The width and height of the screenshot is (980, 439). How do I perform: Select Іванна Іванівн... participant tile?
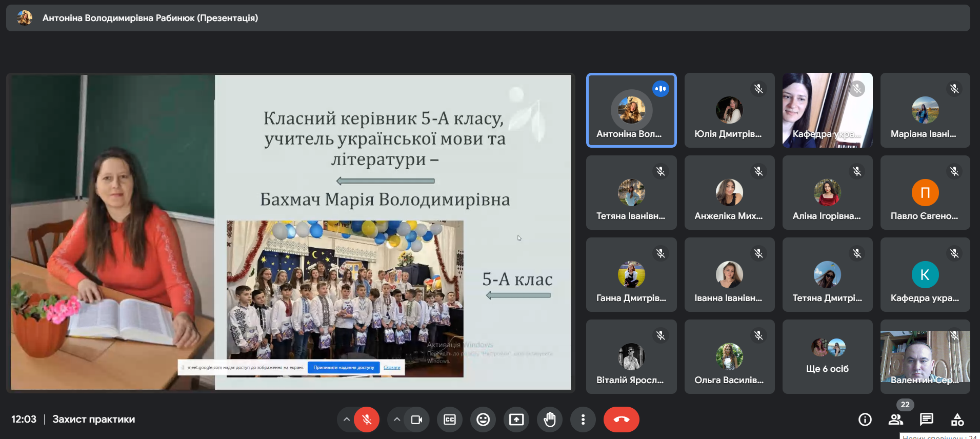[x=729, y=274]
